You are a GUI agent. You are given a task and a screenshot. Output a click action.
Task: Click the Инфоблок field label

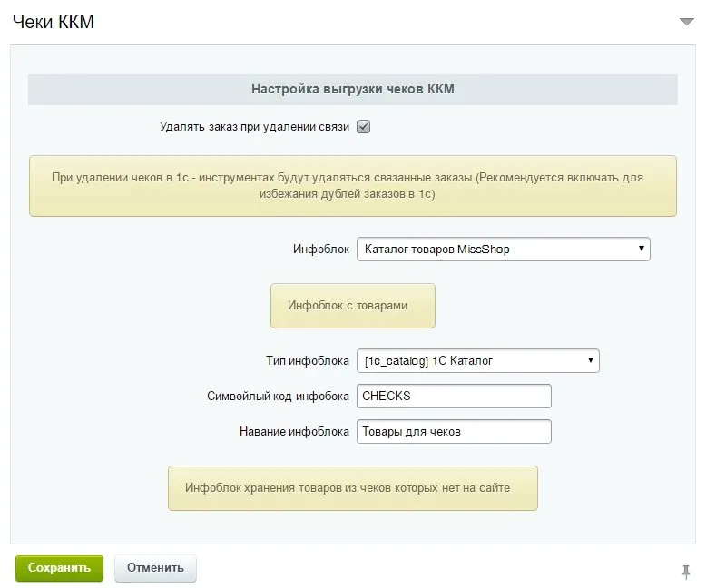320,249
